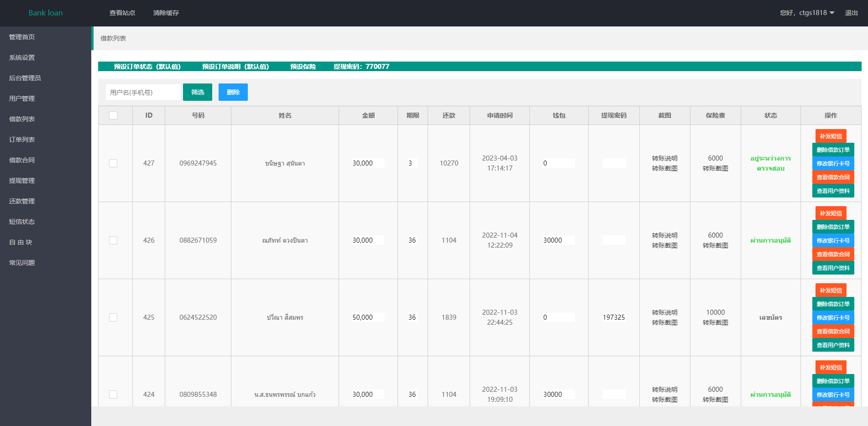The image size is (868, 426).
Task: Open 订单列表 from the left menu
Action: 22,140
